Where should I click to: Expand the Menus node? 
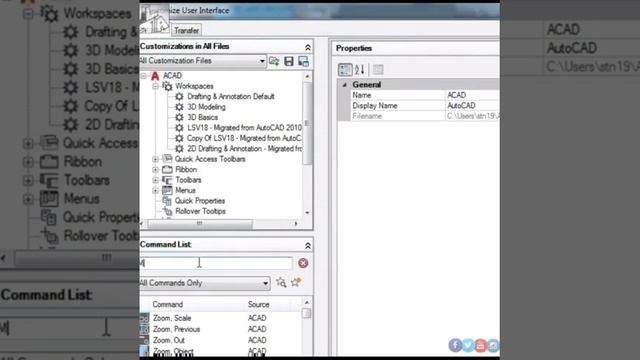(x=155, y=191)
